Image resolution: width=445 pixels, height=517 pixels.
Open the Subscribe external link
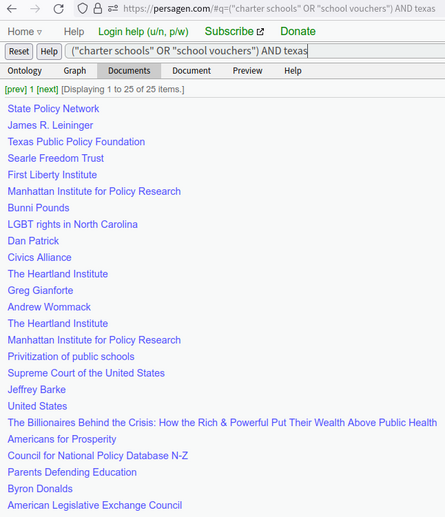tap(234, 31)
